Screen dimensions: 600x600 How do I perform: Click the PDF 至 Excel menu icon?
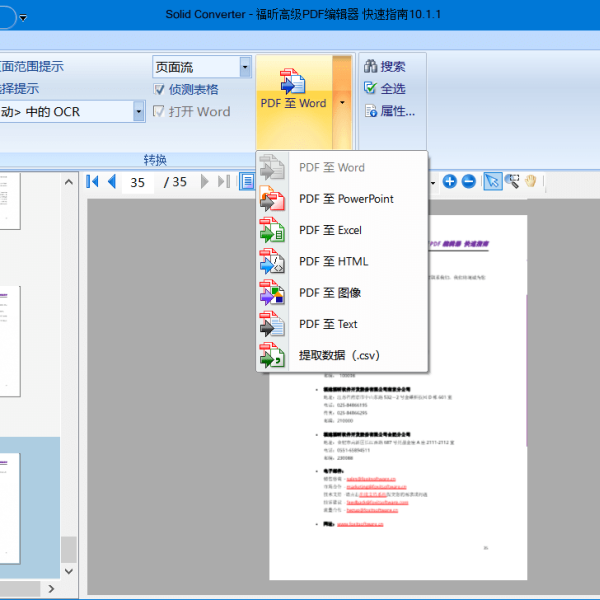click(x=272, y=230)
